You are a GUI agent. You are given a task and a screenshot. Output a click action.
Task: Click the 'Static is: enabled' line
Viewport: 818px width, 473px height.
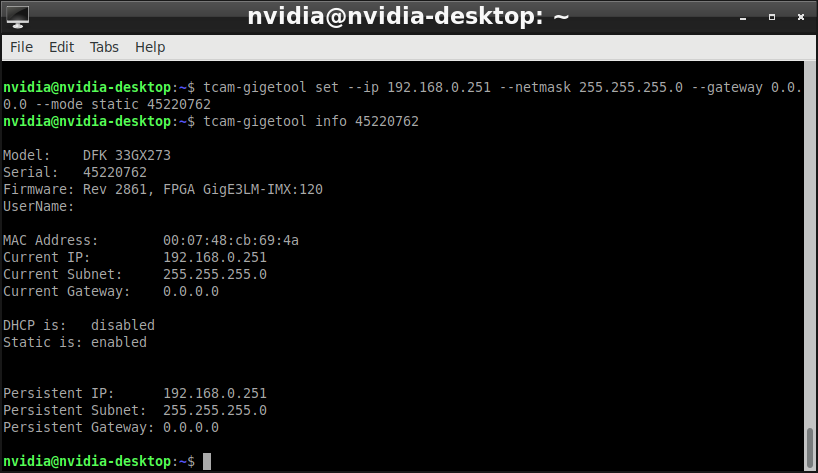pos(75,343)
